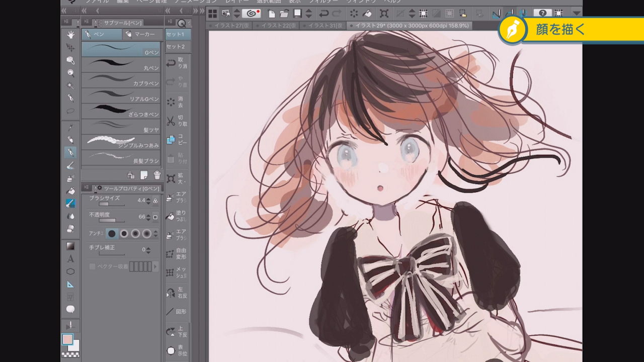Click the Clip Studio swirl icon in toolbar
The image size is (644, 362).
pos(251,14)
